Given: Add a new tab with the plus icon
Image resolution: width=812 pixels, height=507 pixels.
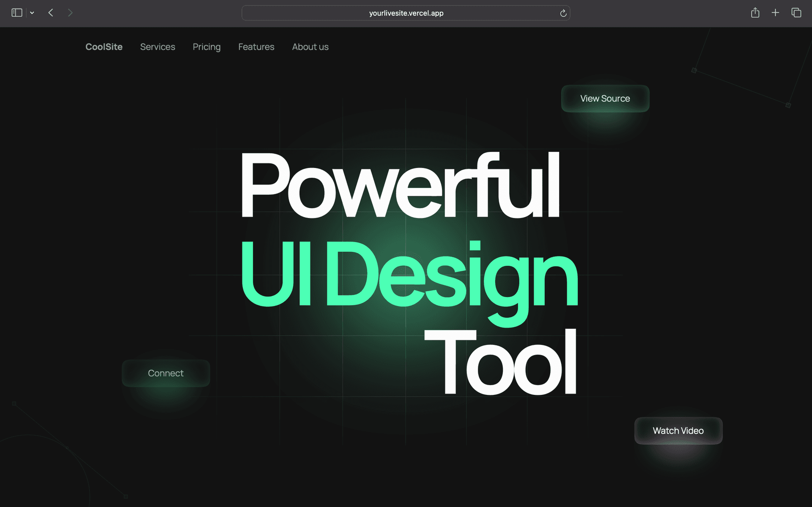Looking at the screenshot, I should point(775,13).
